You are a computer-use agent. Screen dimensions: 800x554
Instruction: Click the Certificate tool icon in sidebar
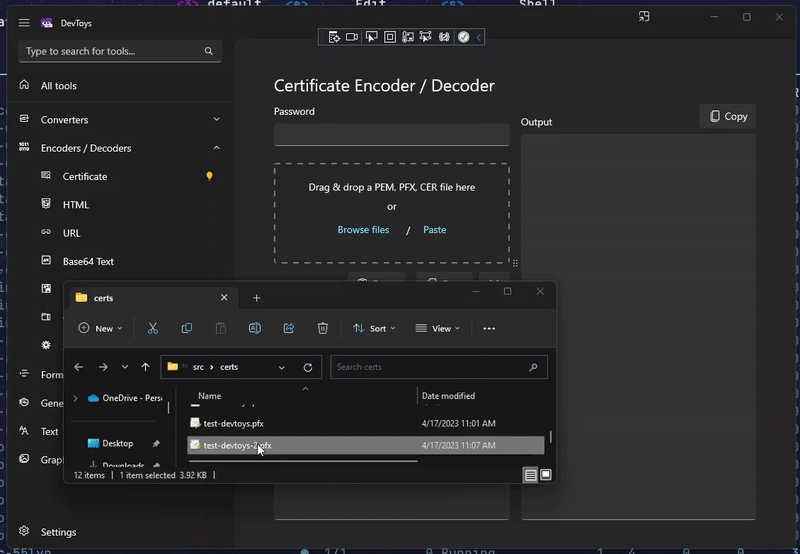(x=46, y=175)
